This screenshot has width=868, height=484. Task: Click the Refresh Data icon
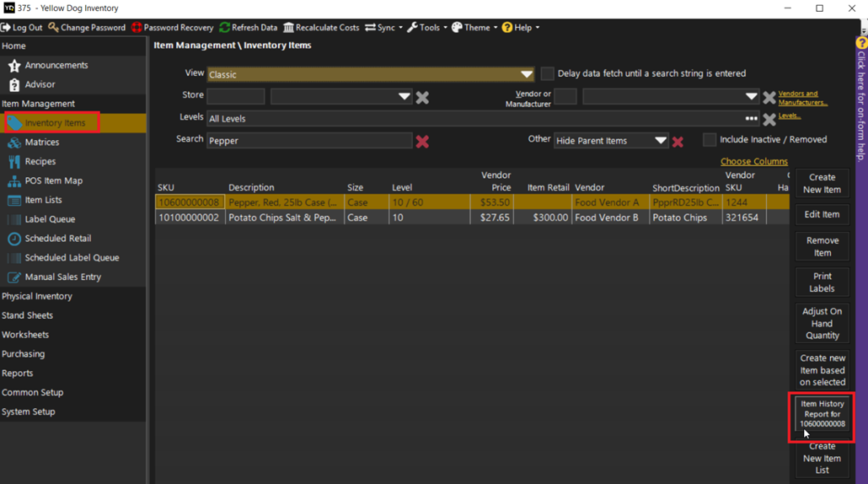[224, 28]
